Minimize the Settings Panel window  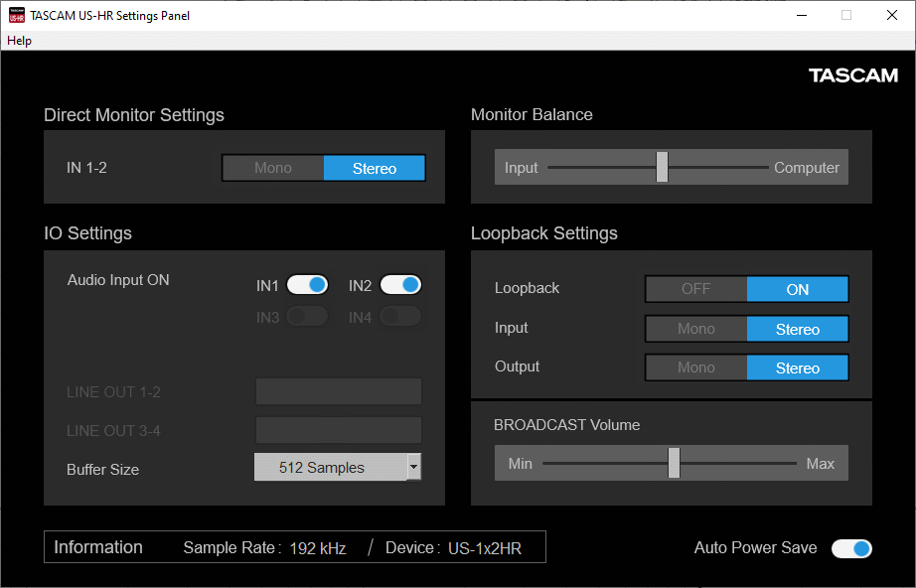coord(802,15)
